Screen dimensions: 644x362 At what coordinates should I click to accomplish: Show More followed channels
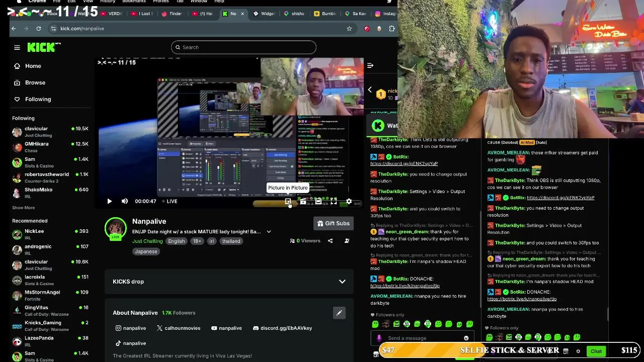(24, 208)
